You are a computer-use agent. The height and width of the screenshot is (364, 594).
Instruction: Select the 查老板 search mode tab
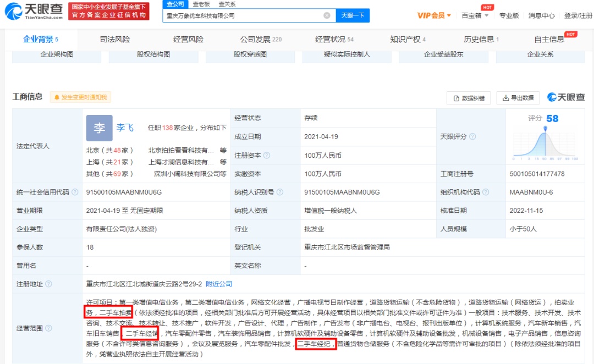point(201,4)
